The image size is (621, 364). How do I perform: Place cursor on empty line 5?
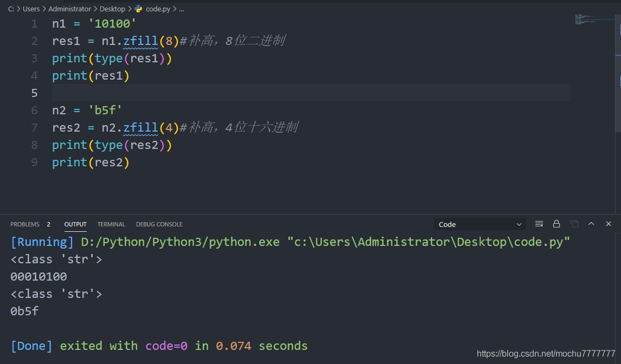pos(311,93)
